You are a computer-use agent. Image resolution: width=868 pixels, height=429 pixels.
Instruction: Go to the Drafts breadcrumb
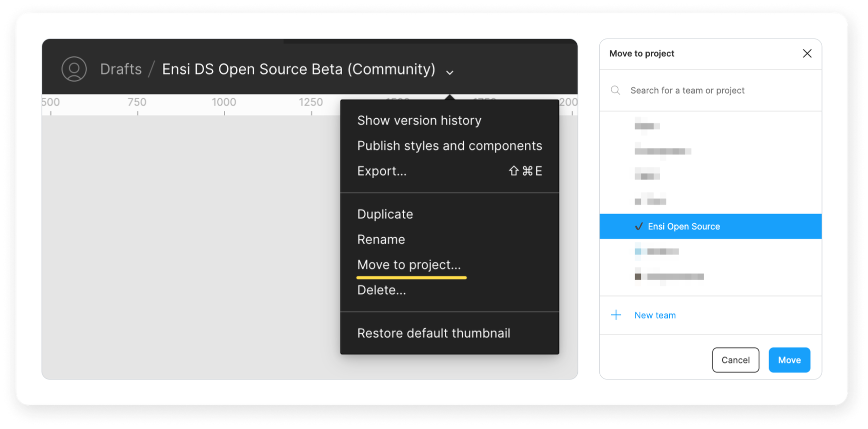pyautogui.click(x=121, y=69)
